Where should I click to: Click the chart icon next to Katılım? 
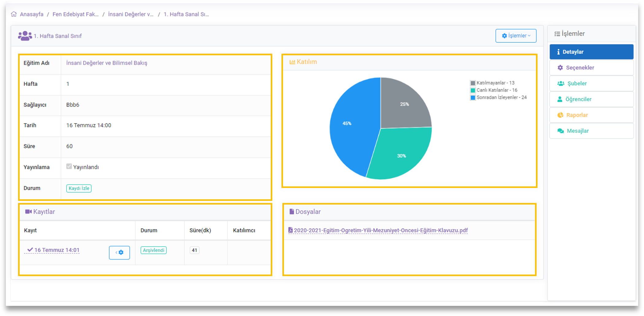pyautogui.click(x=292, y=62)
